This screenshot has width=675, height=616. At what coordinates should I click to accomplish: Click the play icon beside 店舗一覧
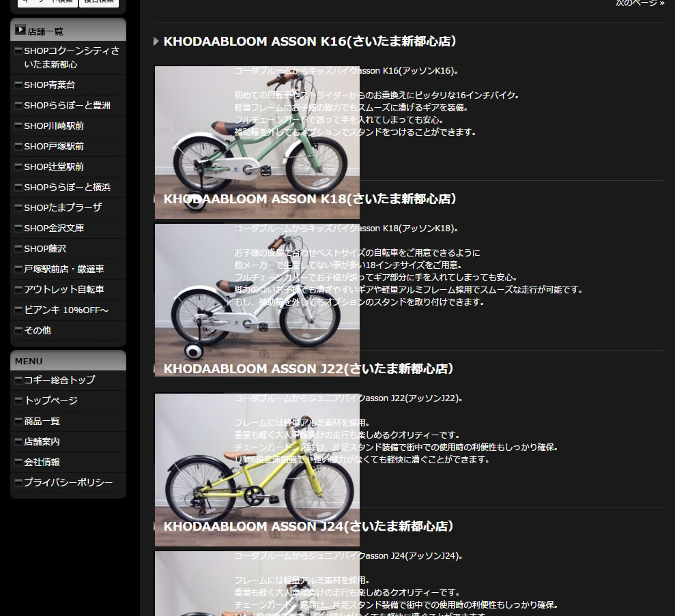pyautogui.click(x=20, y=30)
